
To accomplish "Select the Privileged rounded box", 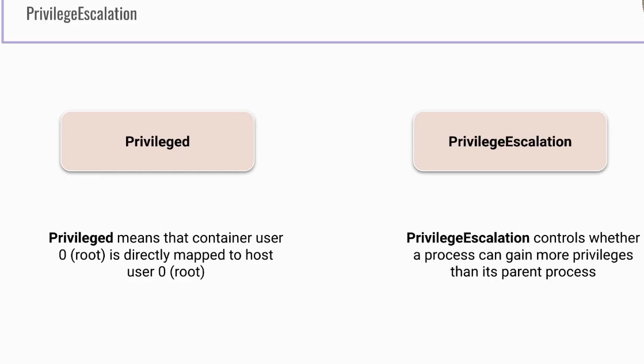I will [x=157, y=142].
